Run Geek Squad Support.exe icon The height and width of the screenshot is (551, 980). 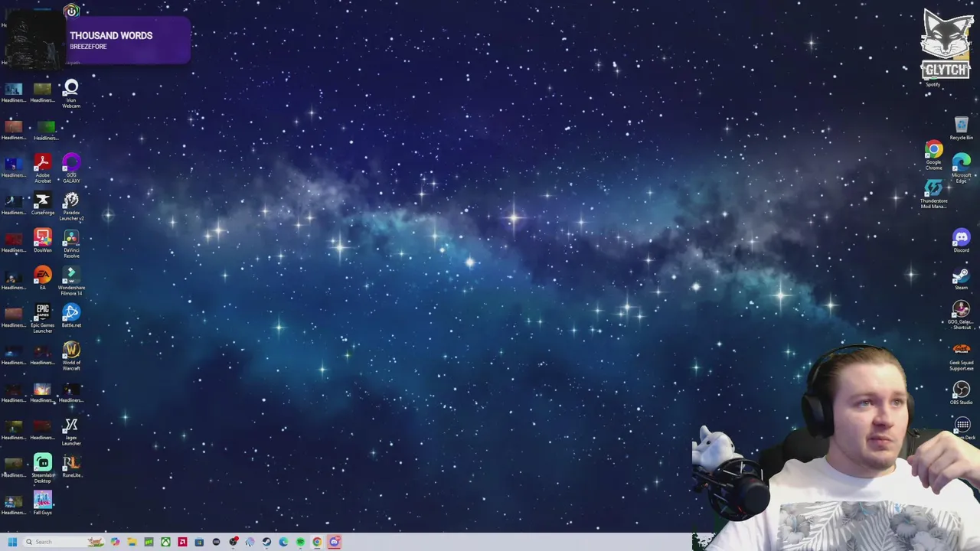(x=961, y=357)
